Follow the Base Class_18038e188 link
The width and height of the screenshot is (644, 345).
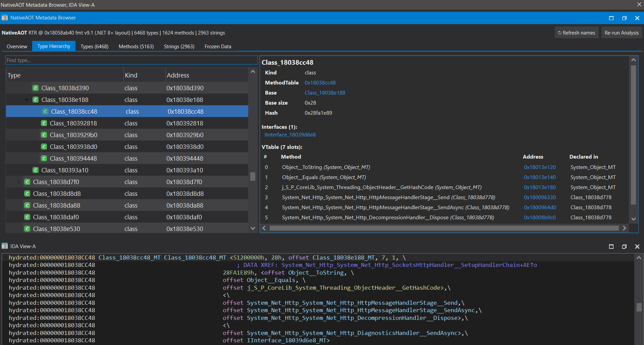325,93
